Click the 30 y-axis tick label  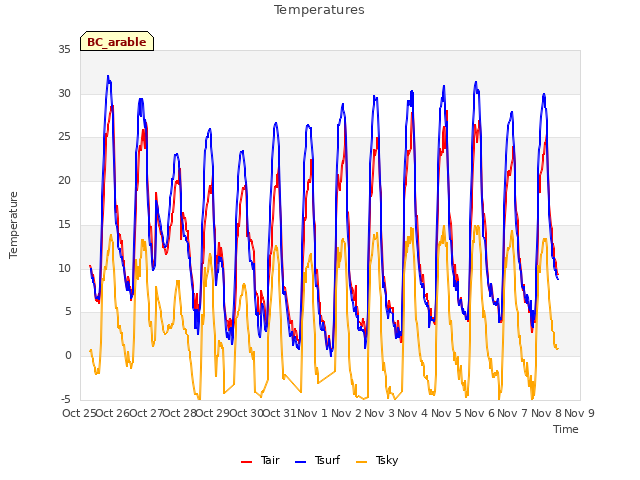(64, 93)
